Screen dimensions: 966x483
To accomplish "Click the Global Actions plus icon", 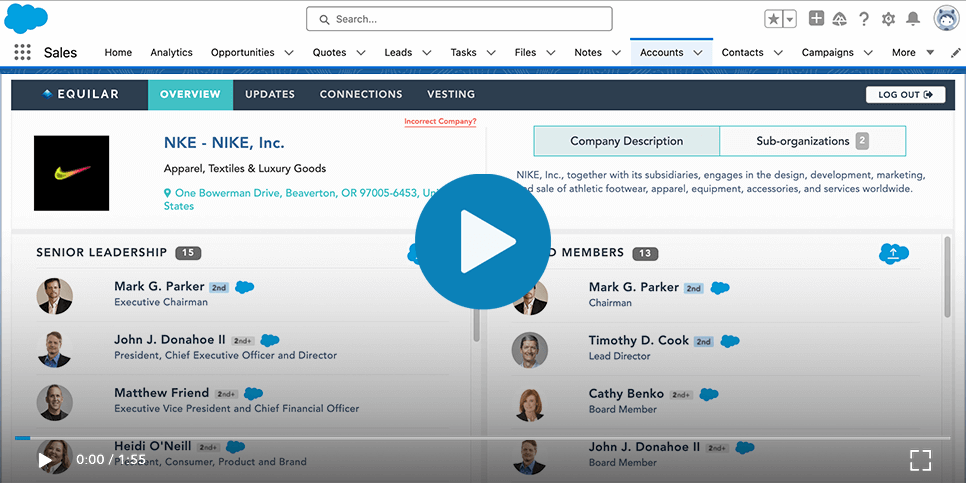I will coord(816,19).
